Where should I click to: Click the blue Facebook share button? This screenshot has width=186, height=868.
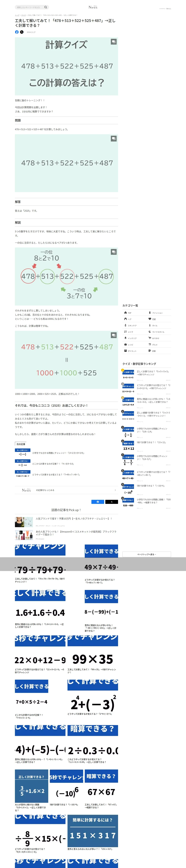[x=98, y=502]
